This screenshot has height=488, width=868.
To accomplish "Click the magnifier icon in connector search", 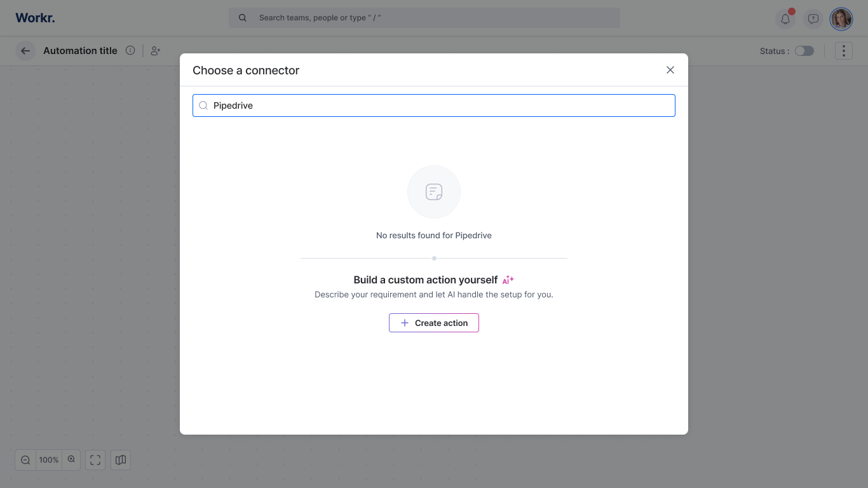I will click(203, 105).
